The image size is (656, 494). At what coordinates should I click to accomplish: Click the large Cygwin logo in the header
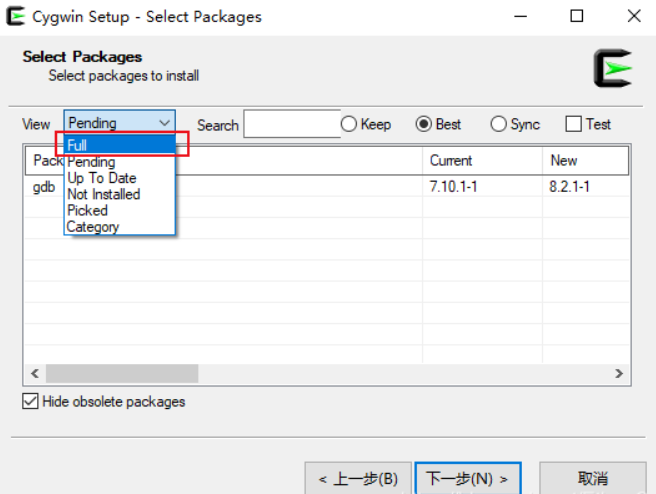613,68
